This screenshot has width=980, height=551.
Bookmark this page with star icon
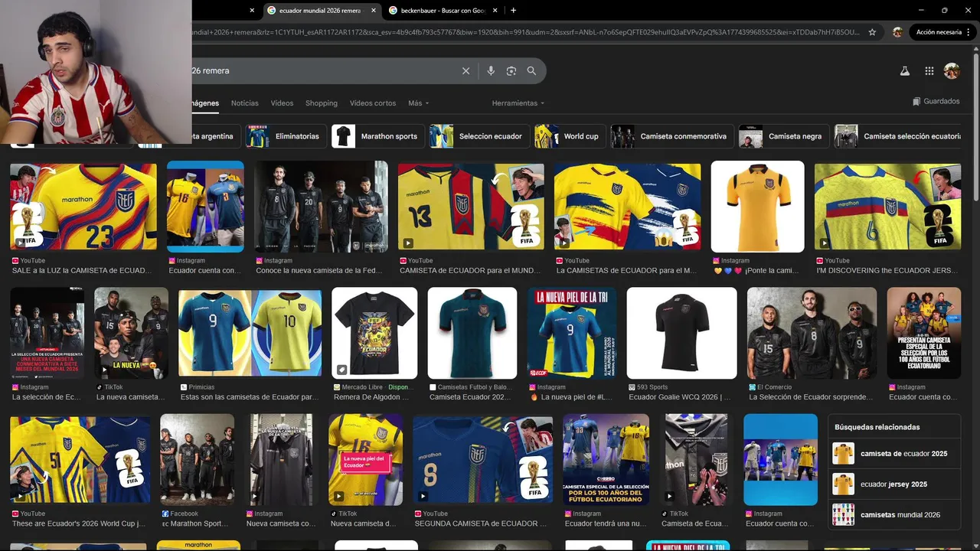tap(872, 32)
